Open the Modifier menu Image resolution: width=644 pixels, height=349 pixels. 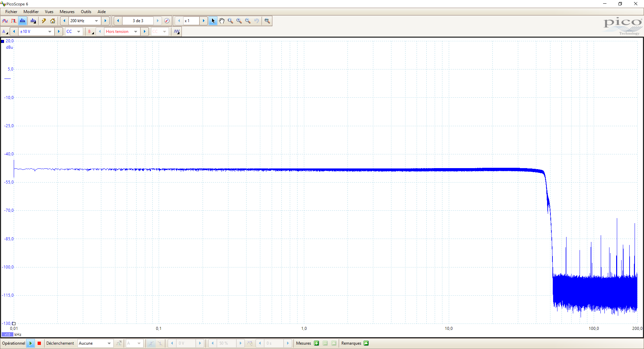tap(31, 12)
